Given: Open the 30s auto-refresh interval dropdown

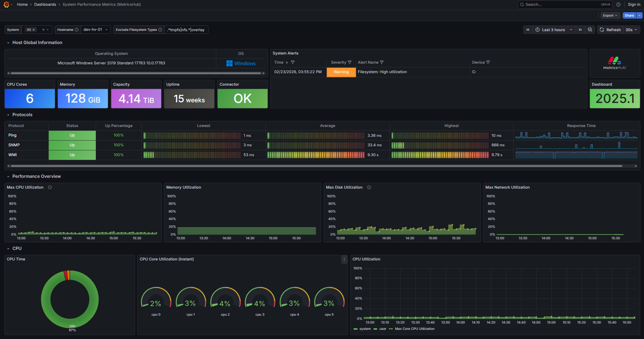Looking at the screenshot, I should [631, 29].
